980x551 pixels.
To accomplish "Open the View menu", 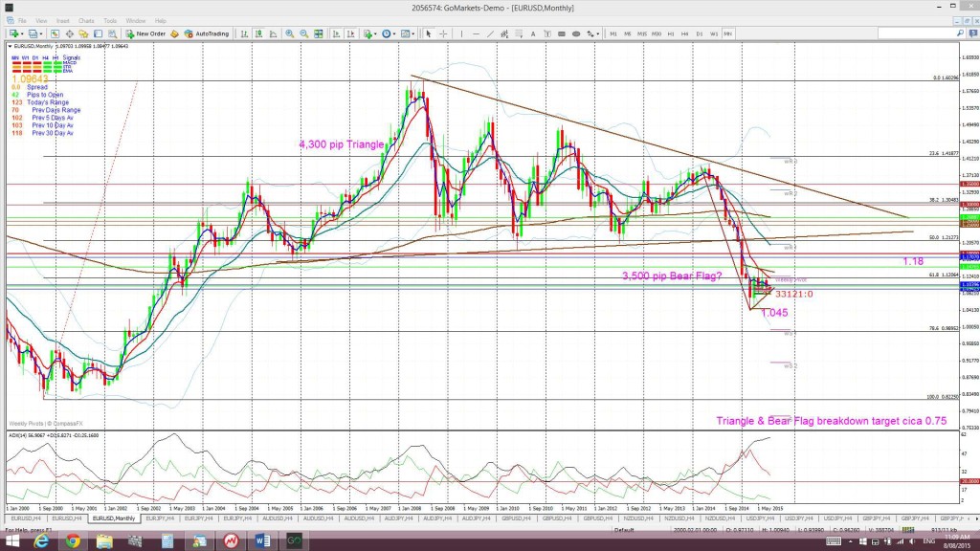I will point(41,21).
